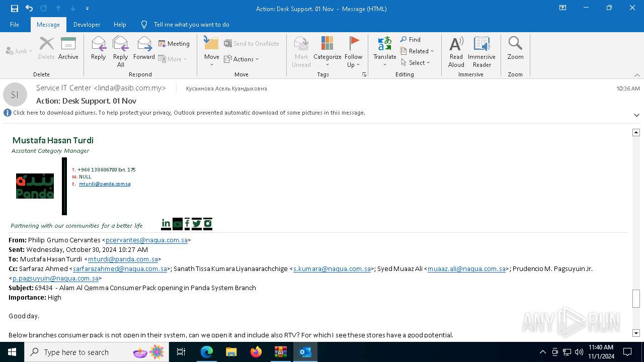Click the volume icon in the tray

click(x=579, y=352)
